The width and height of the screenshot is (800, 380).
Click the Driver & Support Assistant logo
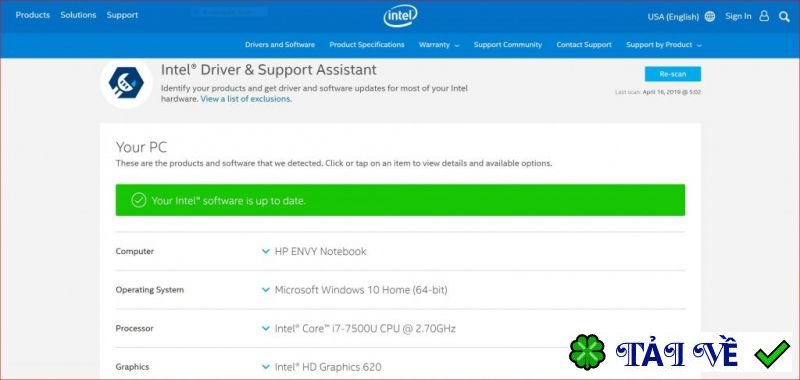coord(126,83)
